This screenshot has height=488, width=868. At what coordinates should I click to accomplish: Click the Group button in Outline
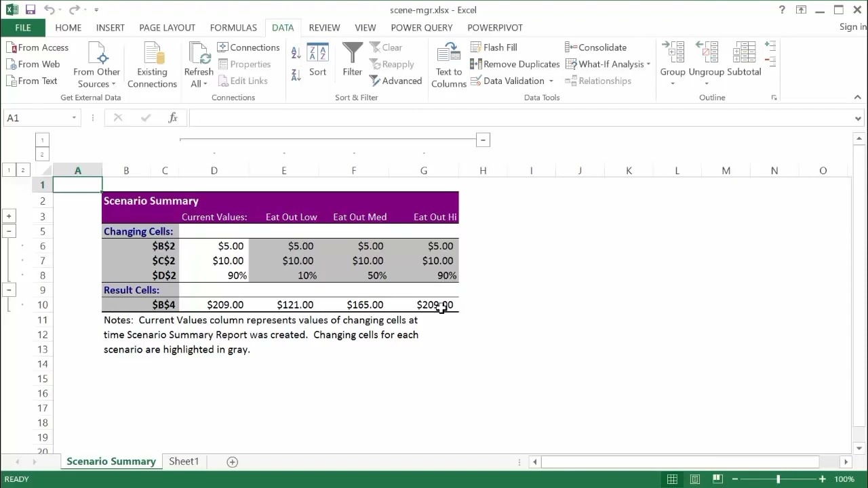(673, 64)
